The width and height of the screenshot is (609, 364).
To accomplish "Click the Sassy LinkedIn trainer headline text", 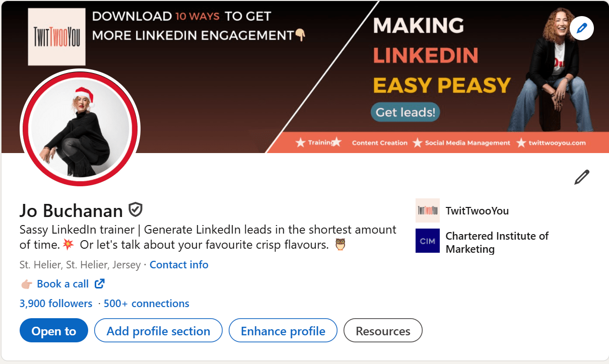I will pos(208,237).
